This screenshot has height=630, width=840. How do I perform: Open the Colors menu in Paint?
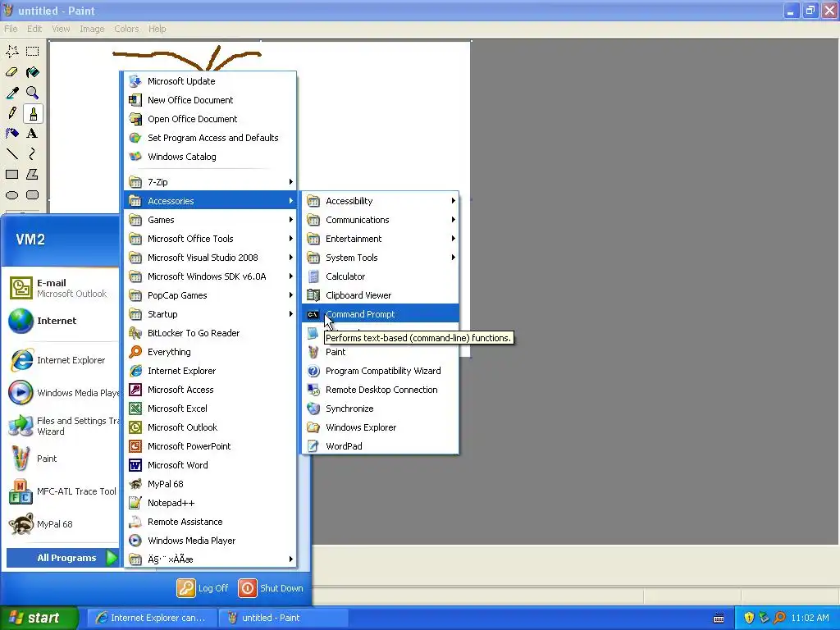(x=126, y=29)
